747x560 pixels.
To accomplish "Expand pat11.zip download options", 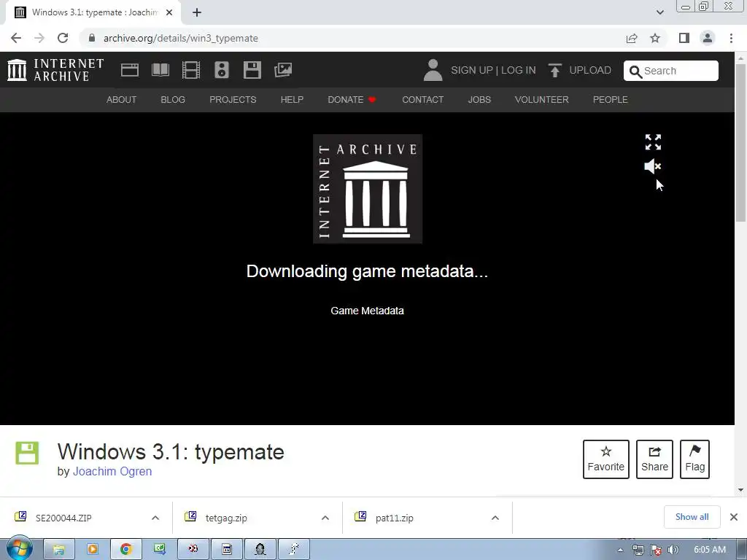I will 495,518.
